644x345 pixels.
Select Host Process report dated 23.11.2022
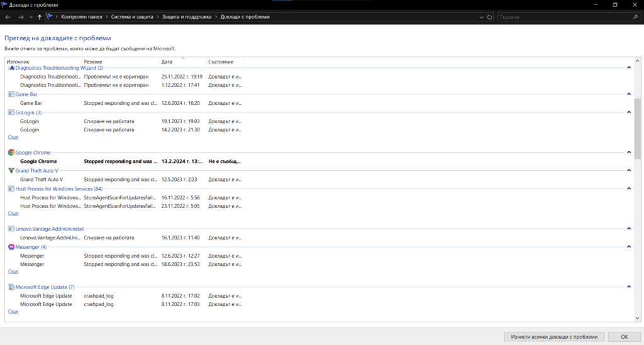pyautogui.click(x=125, y=206)
